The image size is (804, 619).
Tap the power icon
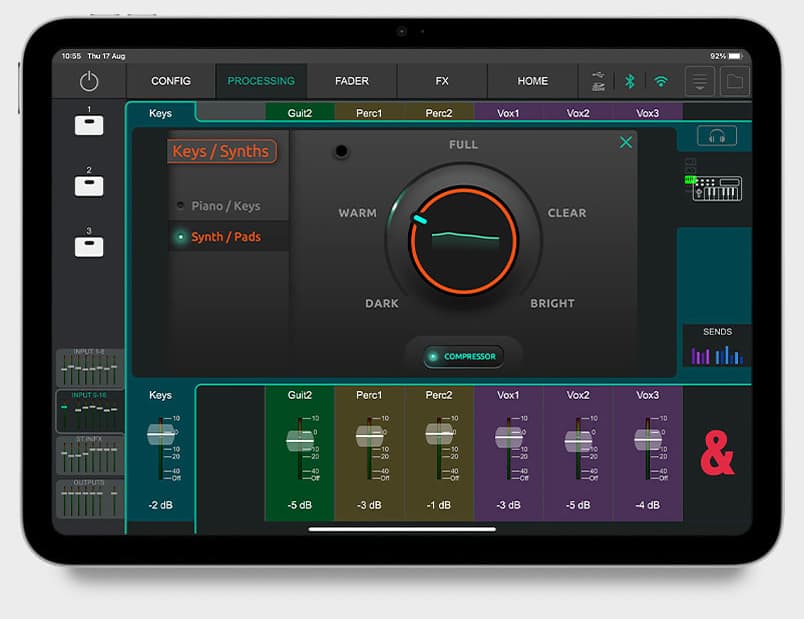click(x=89, y=82)
